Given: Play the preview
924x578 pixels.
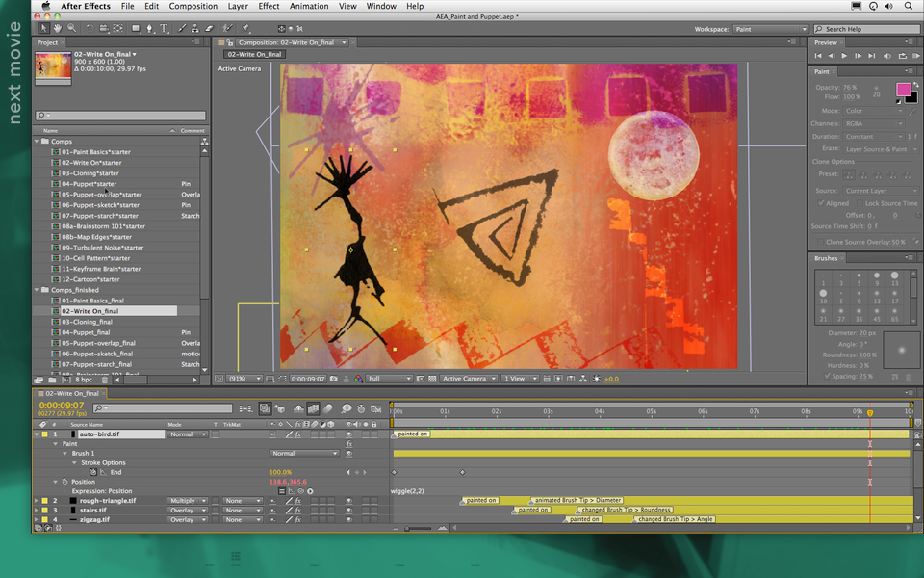Looking at the screenshot, I should [x=844, y=56].
